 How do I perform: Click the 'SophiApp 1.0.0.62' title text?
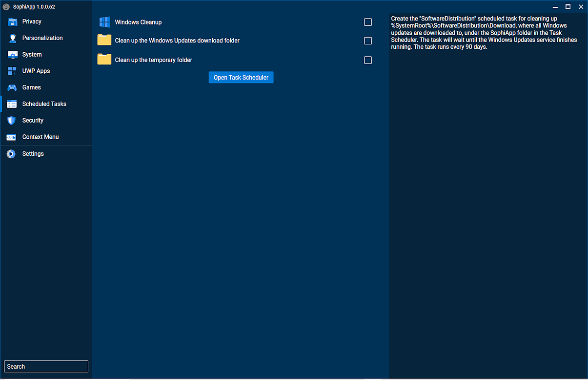[34, 7]
